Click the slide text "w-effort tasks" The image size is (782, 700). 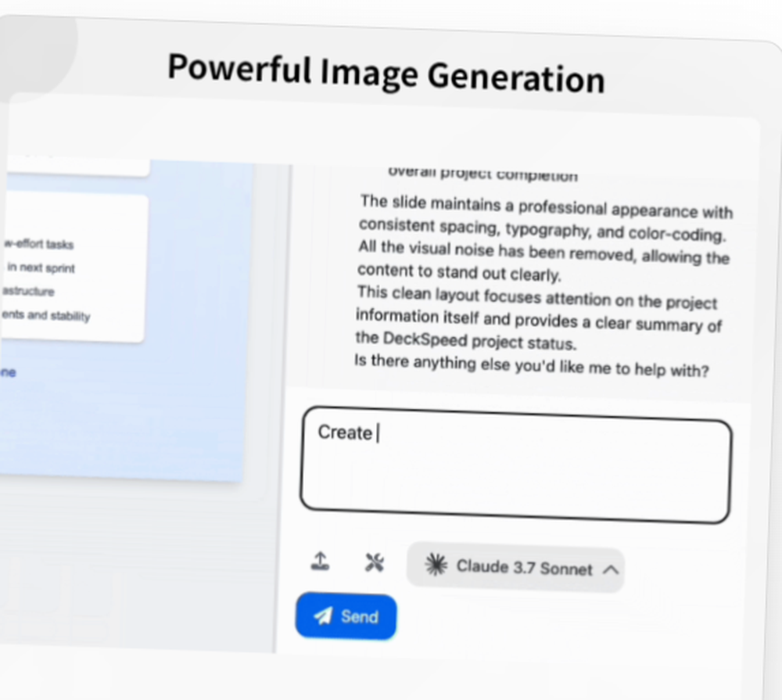point(39,244)
